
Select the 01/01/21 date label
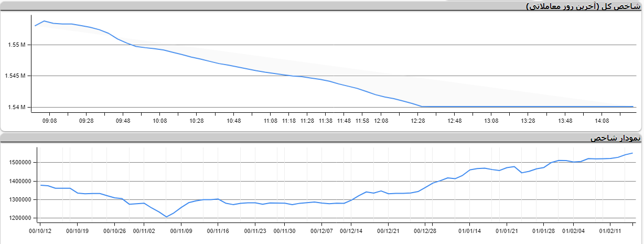507,230
